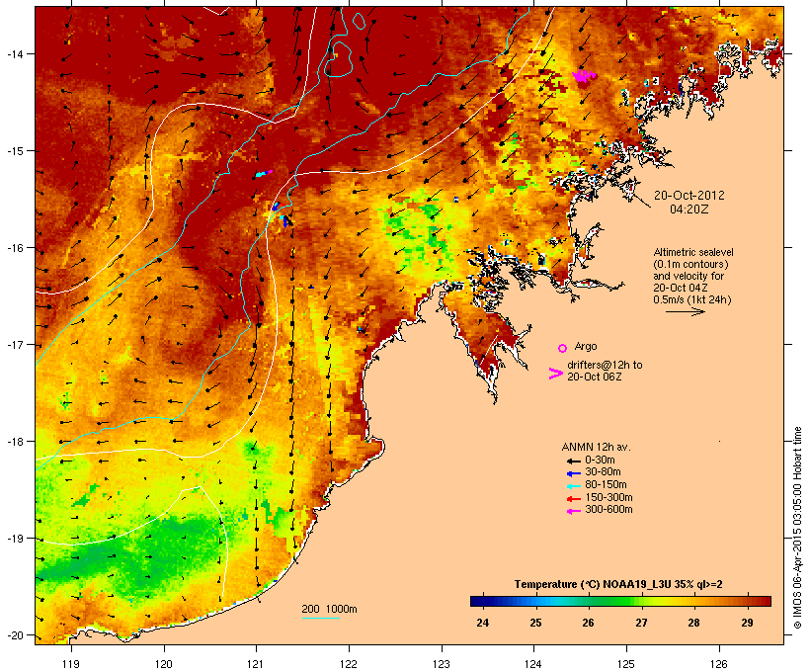Click the red 150-300m legend arrow
810x672 pixels.
click(573, 498)
